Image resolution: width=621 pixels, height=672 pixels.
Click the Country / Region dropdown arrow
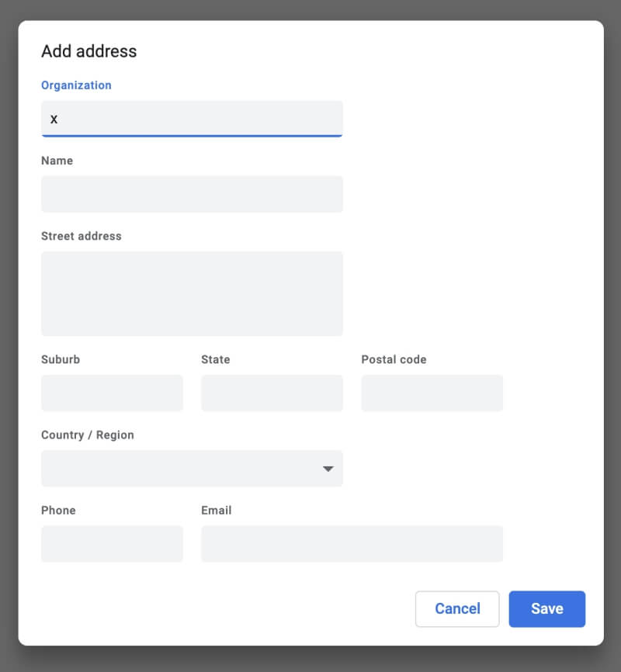(x=328, y=469)
